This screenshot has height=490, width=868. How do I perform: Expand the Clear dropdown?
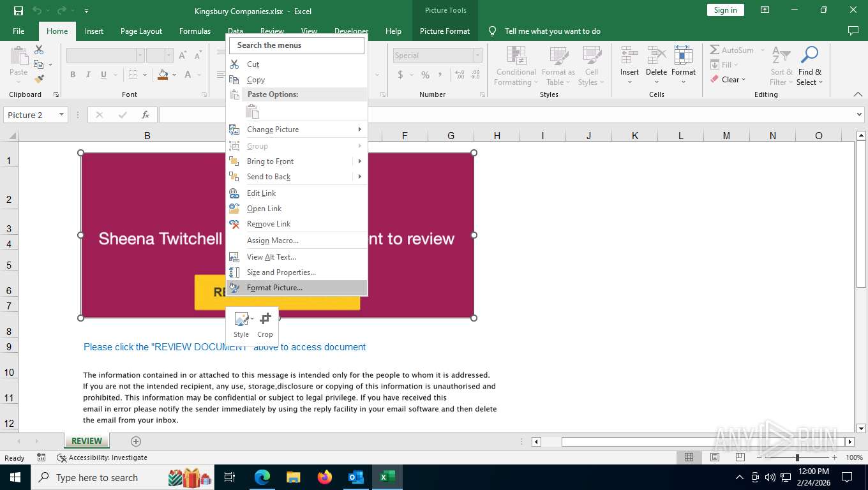[x=744, y=80]
